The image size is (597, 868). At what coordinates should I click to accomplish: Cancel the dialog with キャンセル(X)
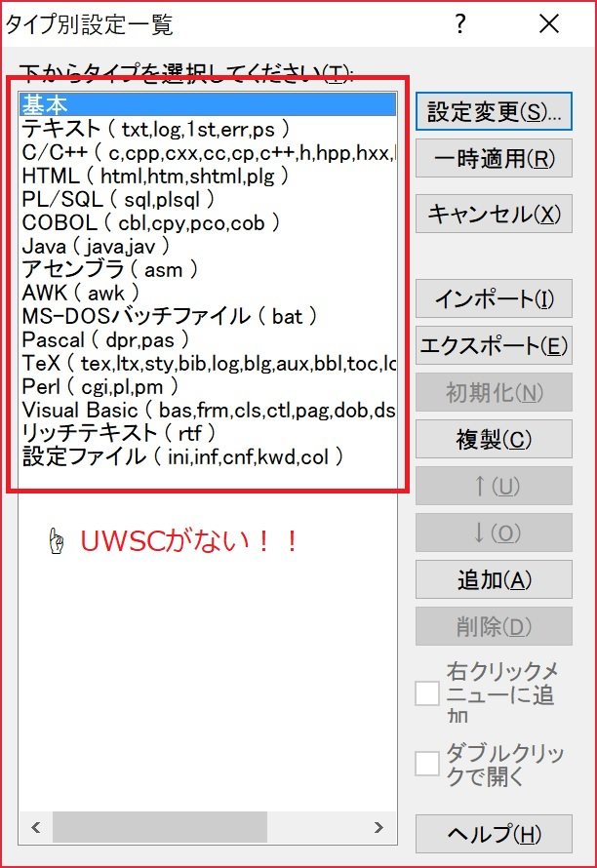click(x=494, y=214)
